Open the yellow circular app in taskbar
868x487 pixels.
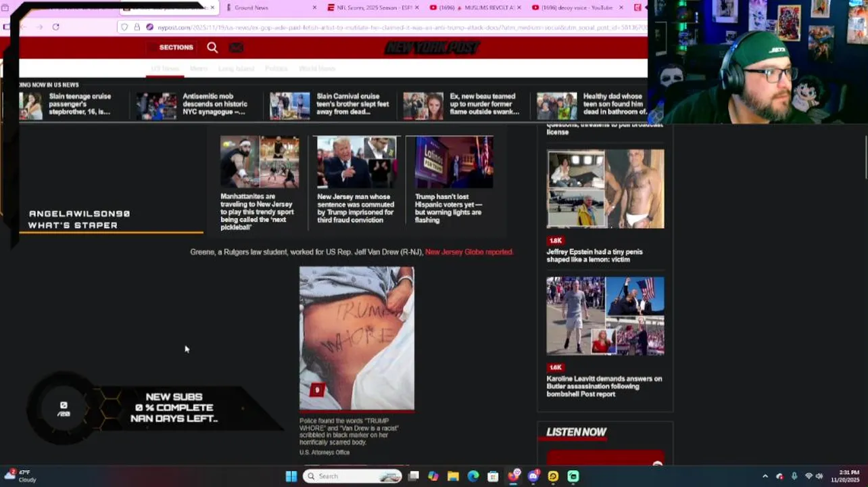(x=553, y=476)
